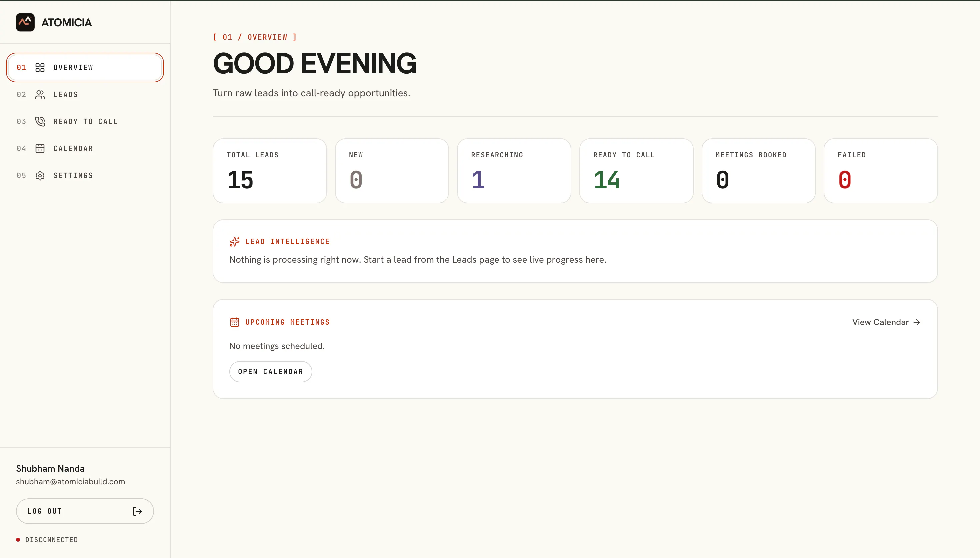980x558 pixels.
Task: Open Settings from the sidebar
Action: coord(85,176)
